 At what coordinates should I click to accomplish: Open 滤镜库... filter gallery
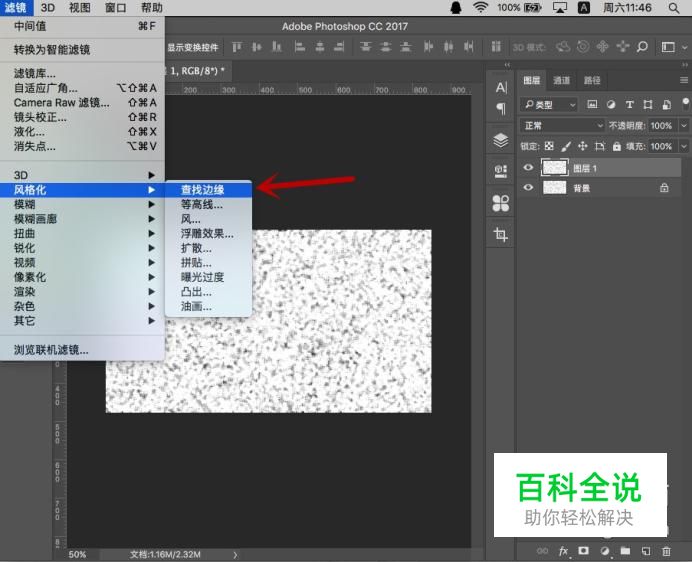pos(82,73)
